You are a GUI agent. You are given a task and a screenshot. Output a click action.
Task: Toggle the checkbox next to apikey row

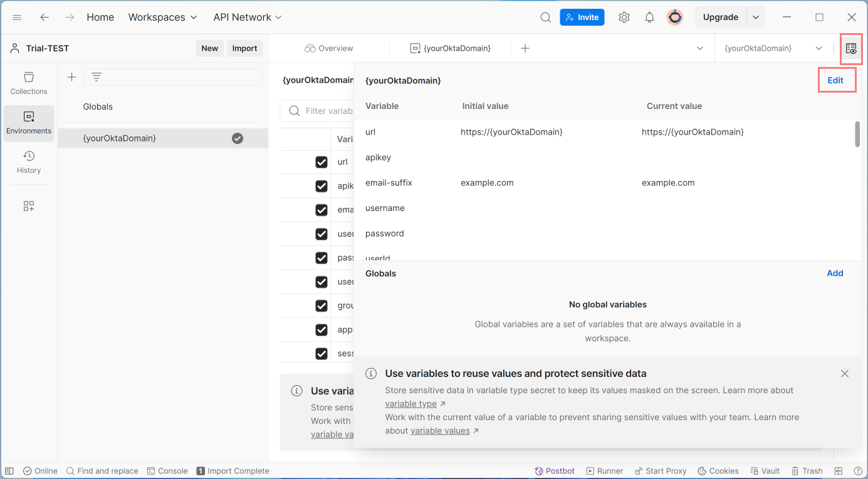click(322, 186)
